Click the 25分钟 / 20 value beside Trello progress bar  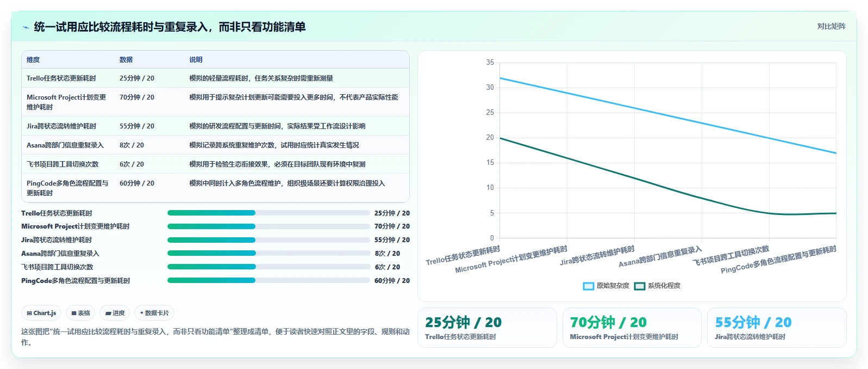coord(392,213)
